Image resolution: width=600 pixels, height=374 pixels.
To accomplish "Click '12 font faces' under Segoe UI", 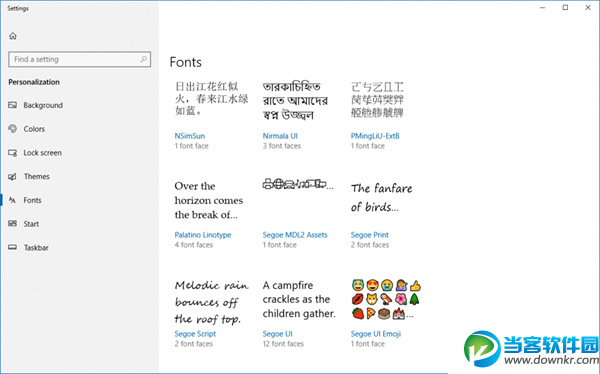I will pyautogui.click(x=283, y=344).
